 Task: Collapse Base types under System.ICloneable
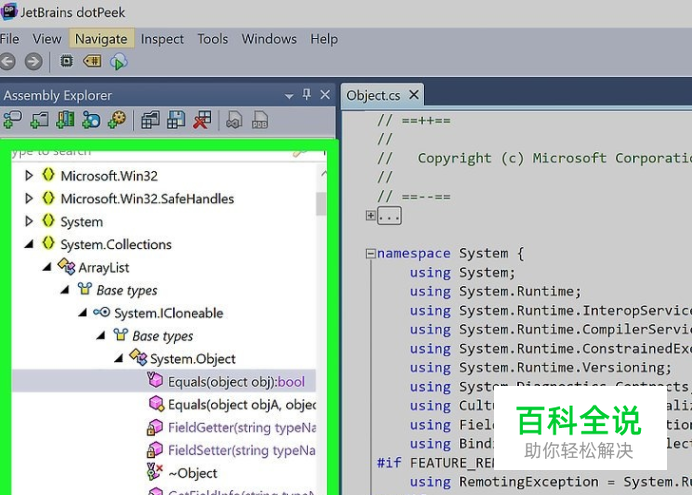(101, 336)
